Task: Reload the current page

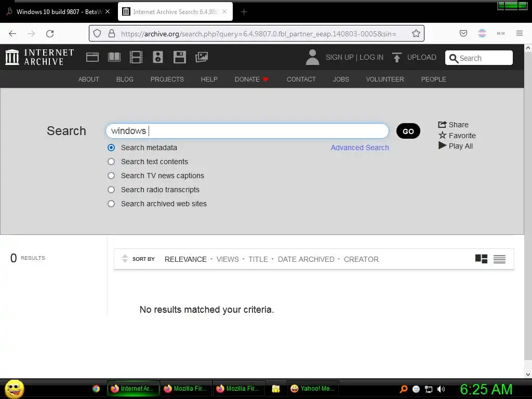Action: coord(50,34)
